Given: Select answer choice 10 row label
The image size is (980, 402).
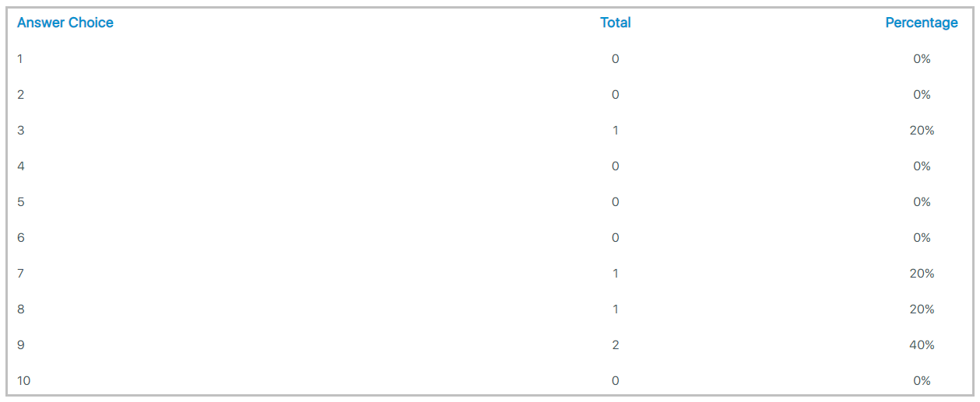Looking at the screenshot, I should (24, 380).
